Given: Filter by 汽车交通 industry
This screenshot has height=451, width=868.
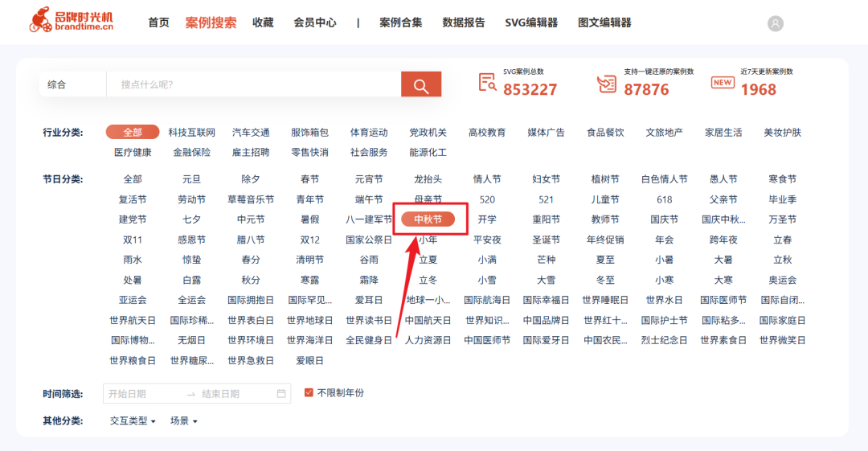Looking at the screenshot, I should 251,133.
